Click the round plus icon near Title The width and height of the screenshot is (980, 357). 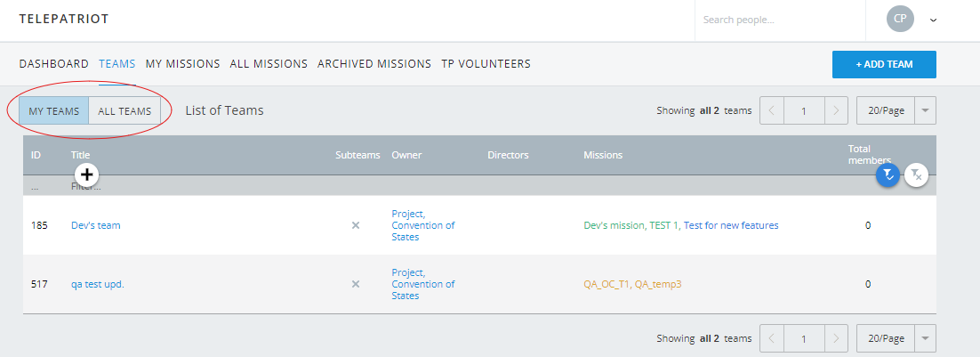[x=86, y=174]
